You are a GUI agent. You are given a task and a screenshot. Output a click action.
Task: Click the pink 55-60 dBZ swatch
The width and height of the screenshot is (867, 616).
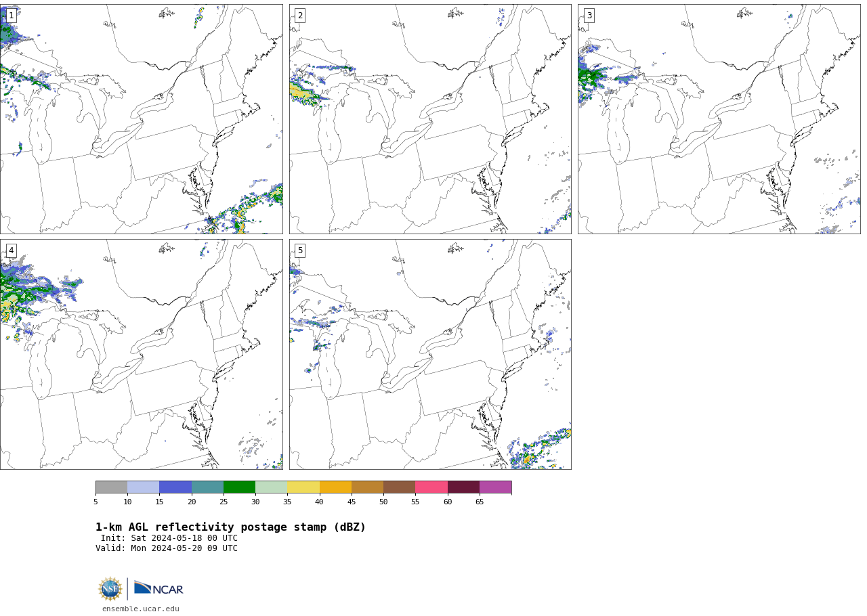point(431,487)
